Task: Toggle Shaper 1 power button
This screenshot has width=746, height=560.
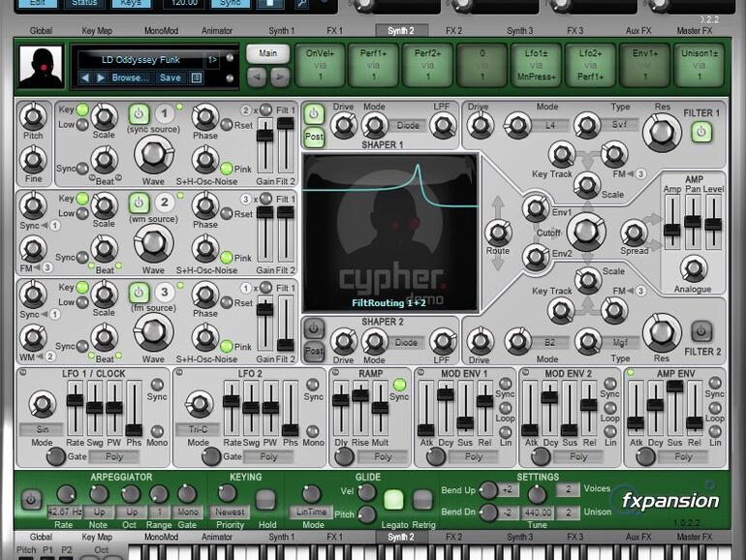Action: (x=314, y=114)
